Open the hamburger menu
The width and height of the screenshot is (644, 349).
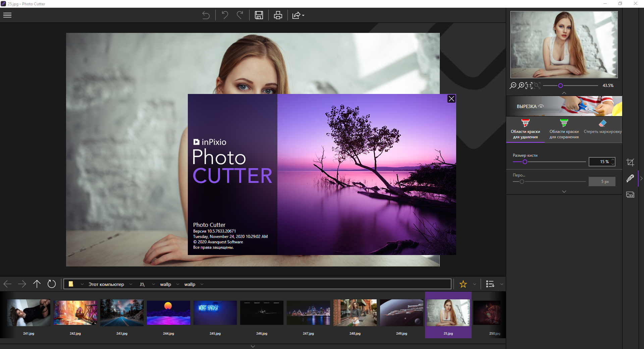pyautogui.click(x=7, y=15)
